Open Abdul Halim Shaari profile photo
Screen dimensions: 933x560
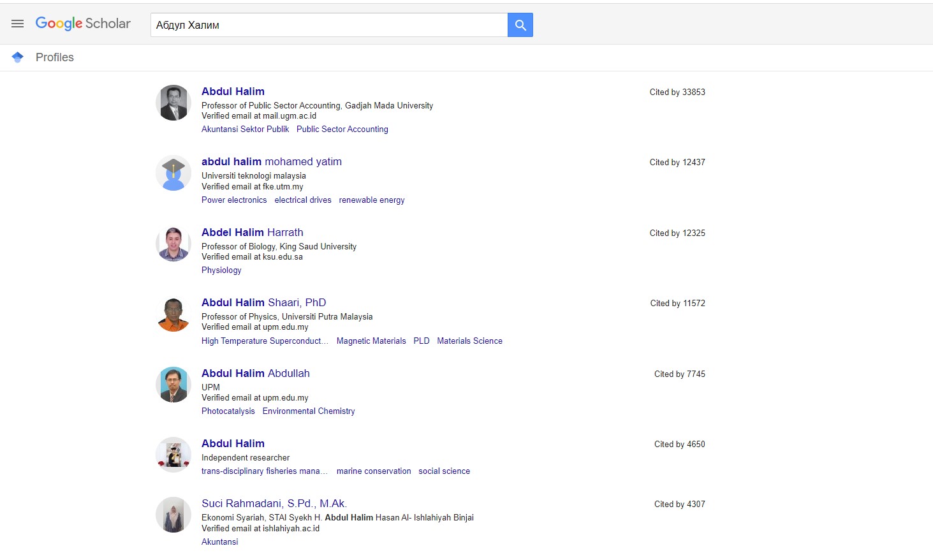pos(173,314)
